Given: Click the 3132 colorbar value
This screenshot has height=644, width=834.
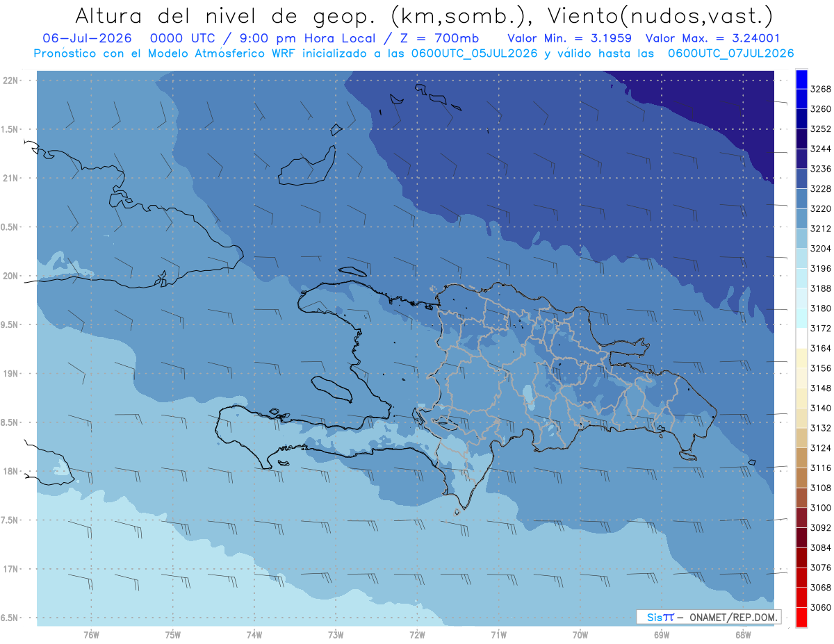Looking at the screenshot, I should pyautogui.click(x=821, y=428).
